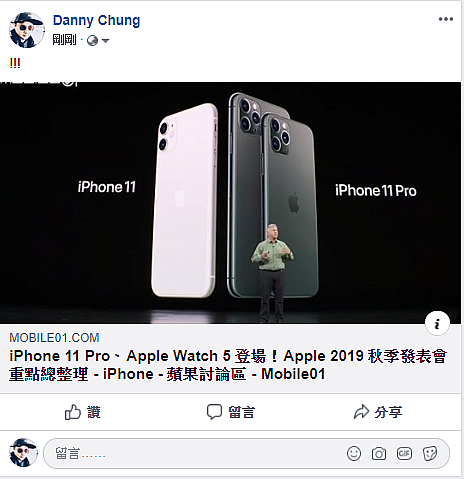Open the iPhone 11 Pro article headline

tap(228, 365)
